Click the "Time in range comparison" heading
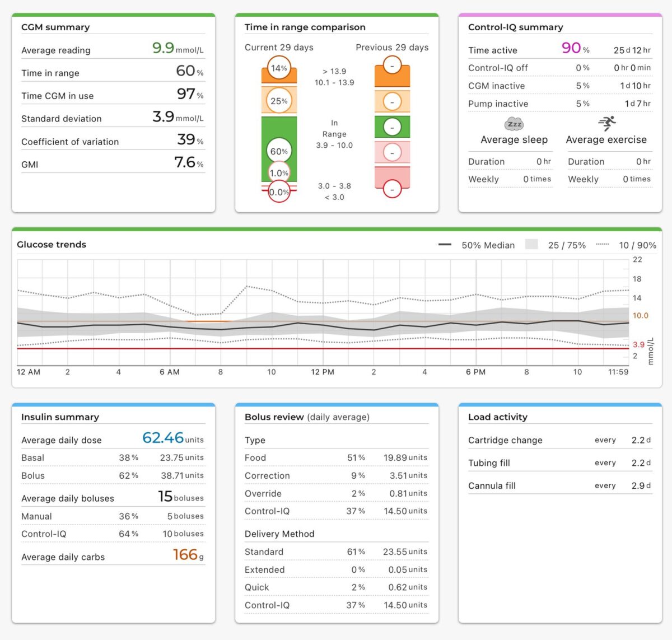 pyautogui.click(x=305, y=27)
